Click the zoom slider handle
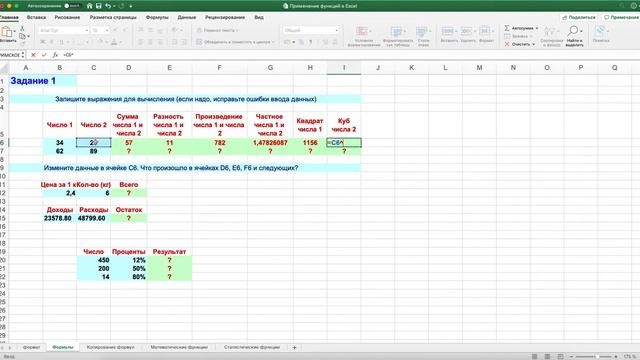The width and height of the screenshot is (640, 360). click(x=597, y=356)
